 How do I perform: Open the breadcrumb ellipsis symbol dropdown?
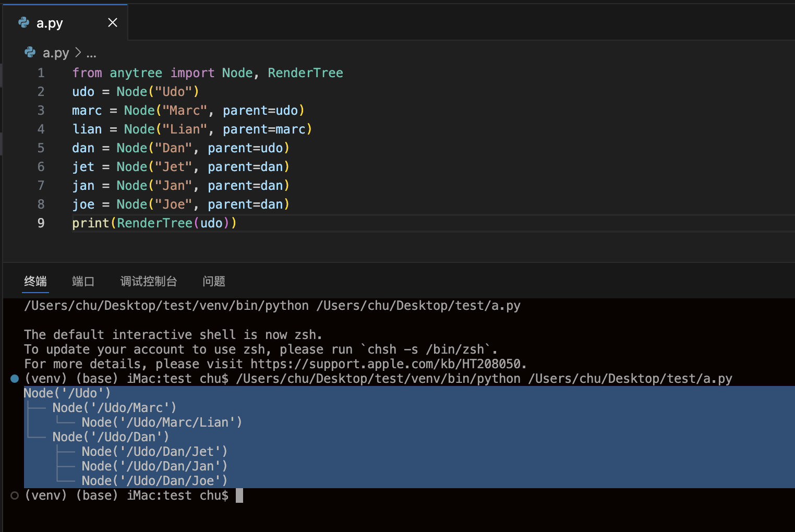(x=91, y=53)
